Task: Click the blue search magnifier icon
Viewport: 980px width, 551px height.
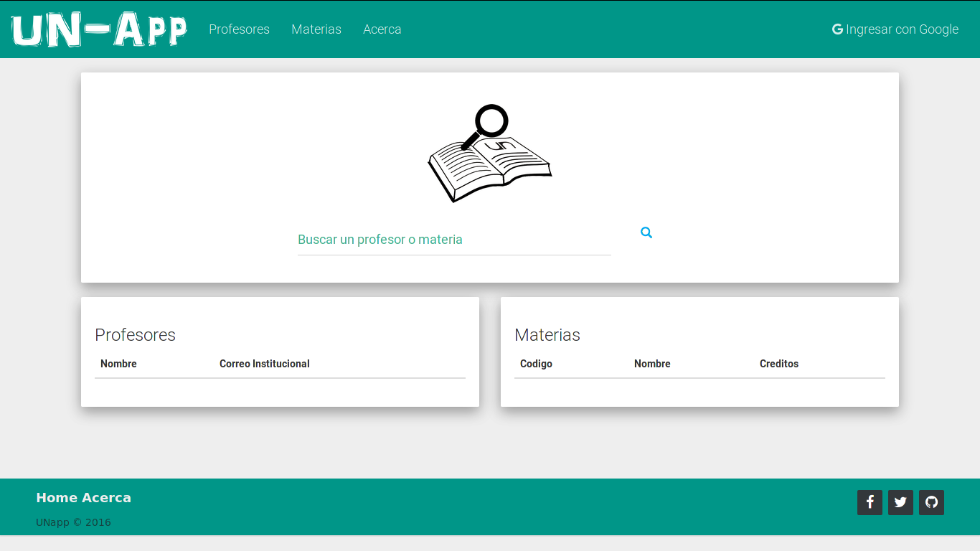Action: 646,232
